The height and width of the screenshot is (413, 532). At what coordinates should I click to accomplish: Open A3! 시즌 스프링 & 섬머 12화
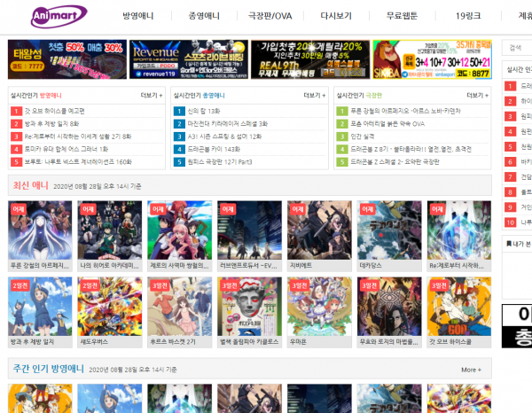click(x=225, y=136)
